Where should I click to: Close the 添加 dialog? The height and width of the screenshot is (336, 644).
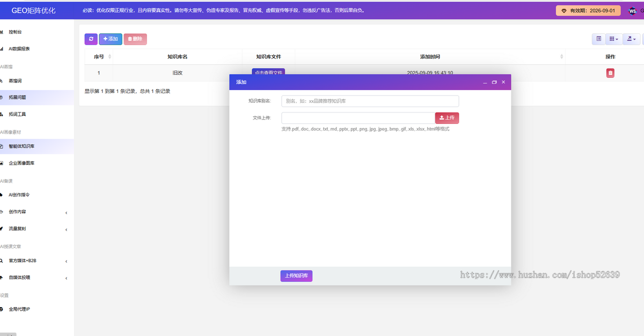coord(503,82)
